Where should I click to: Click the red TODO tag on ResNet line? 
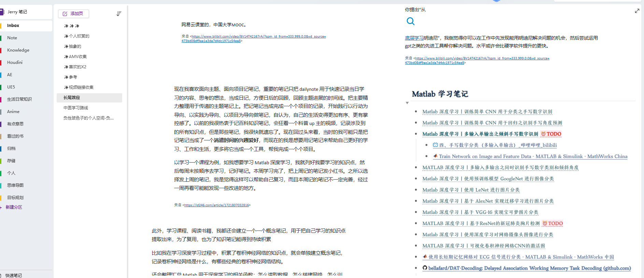tap(553, 223)
